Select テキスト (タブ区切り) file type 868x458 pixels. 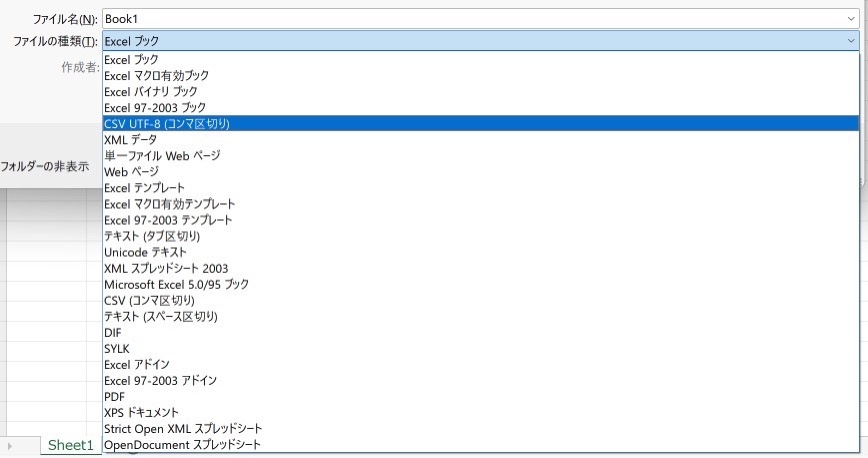pos(480,236)
